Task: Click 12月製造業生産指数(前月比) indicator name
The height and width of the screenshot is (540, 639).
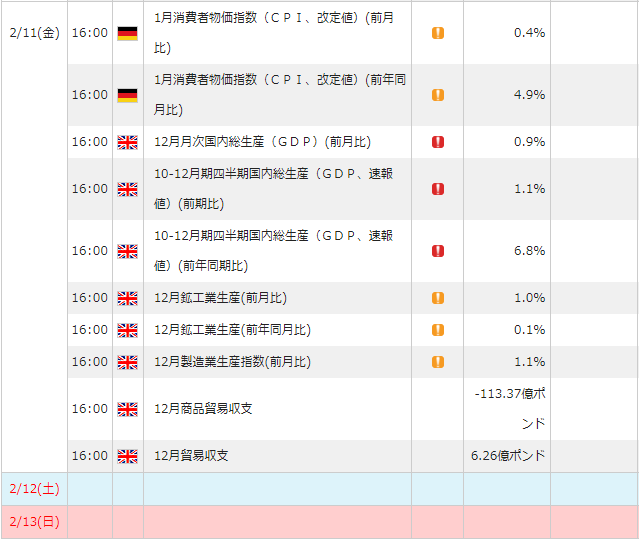Action: (x=232, y=362)
